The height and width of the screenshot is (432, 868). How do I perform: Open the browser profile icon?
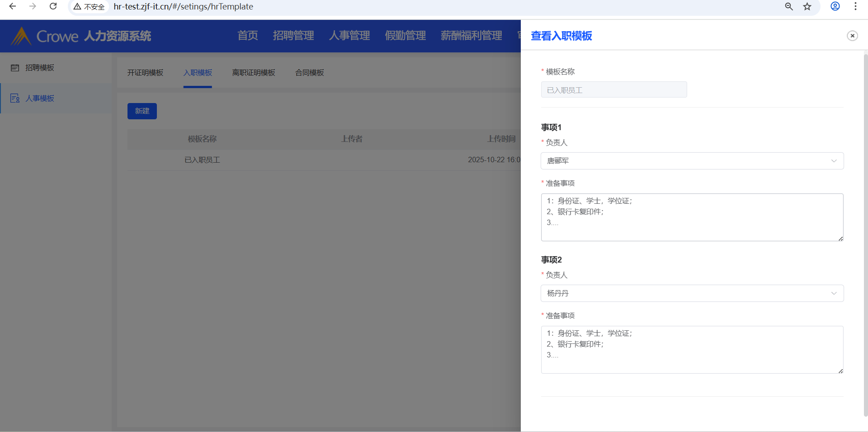point(835,6)
